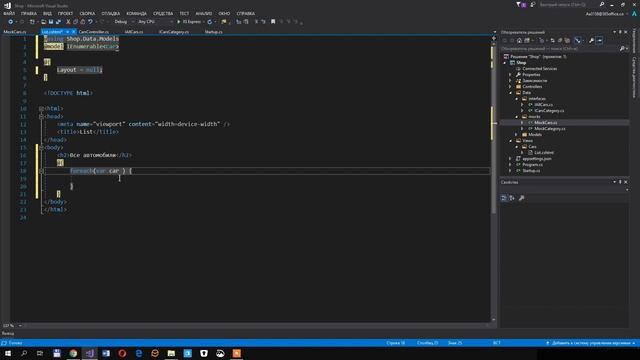Image resolution: width=640 pixels, height=360 pixels.
Task: Expand the Models folder
Action: [x=516, y=135]
